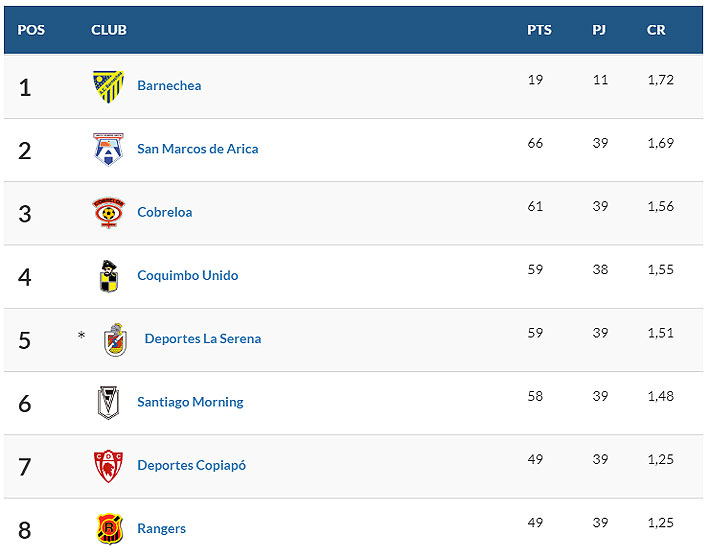Open the Deportes Copiapó link
Screen dimensions: 710x558
click(191, 465)
